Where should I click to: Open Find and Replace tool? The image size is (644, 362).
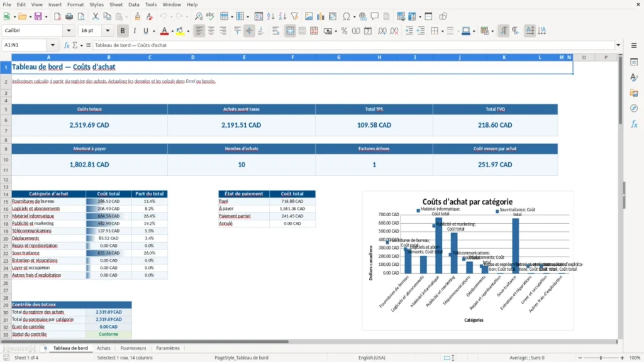[198, 16]
